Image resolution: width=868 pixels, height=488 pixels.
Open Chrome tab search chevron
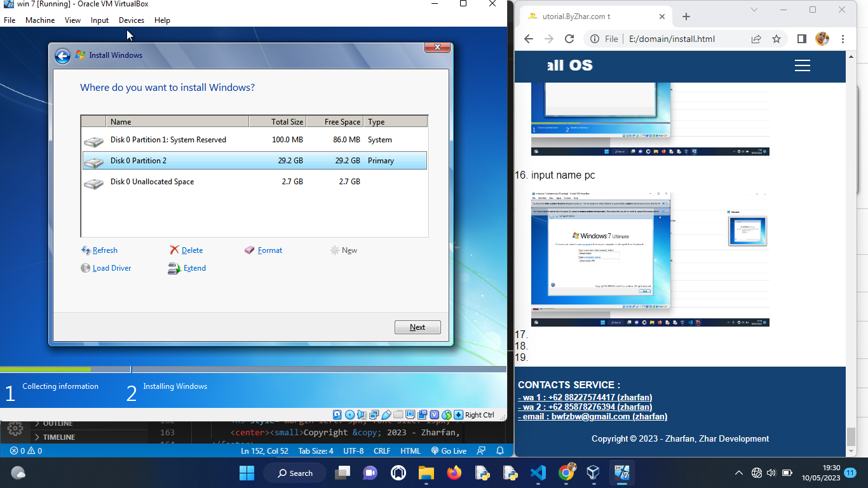point(754,10)
